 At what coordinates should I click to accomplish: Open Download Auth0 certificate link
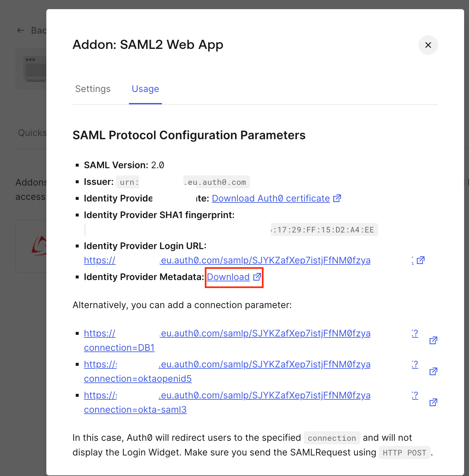271,198
